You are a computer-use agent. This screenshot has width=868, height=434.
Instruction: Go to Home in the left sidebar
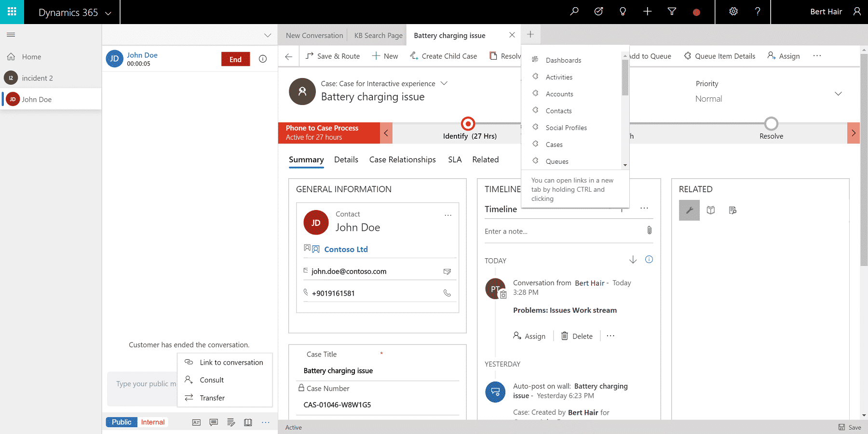(x=51, y=57)
